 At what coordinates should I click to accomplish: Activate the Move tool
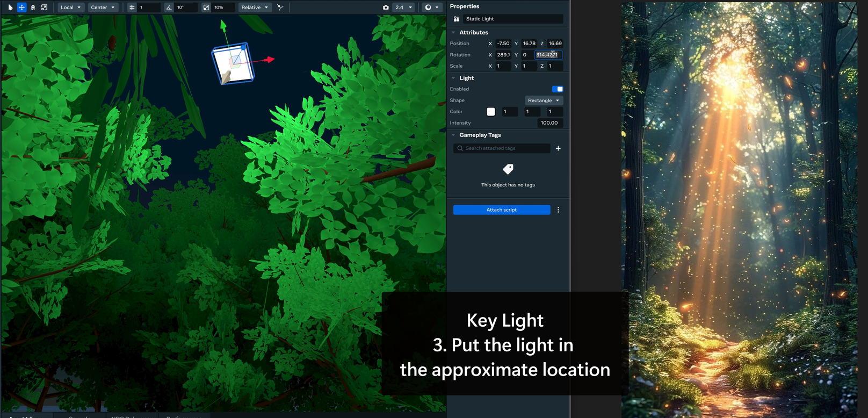point(21,8)
